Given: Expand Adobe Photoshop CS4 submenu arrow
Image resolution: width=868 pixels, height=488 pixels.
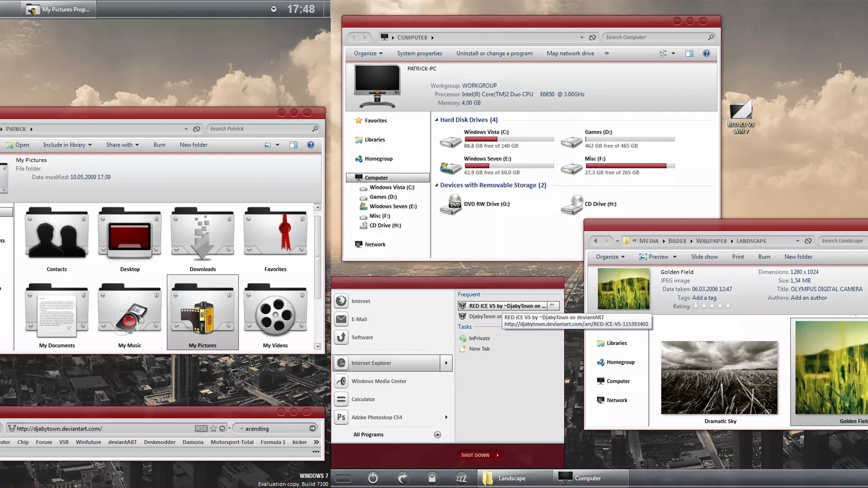Looking at the screenshot, I should point(446,417).
